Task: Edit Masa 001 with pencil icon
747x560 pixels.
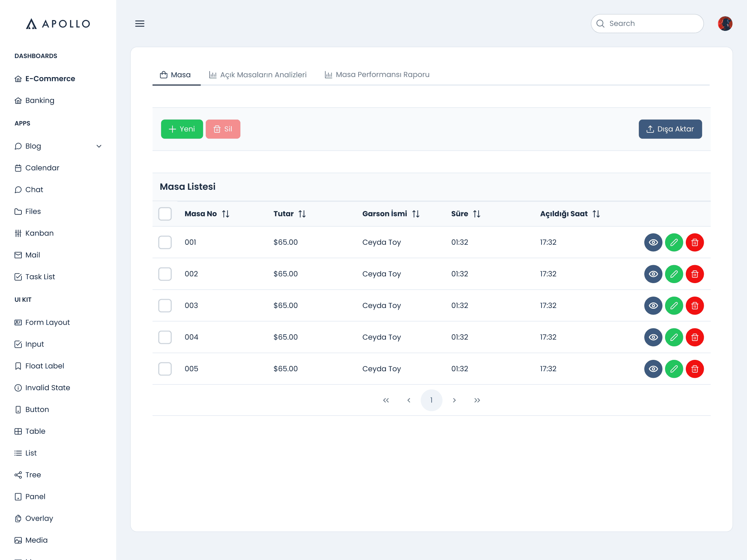Action: 674,242
